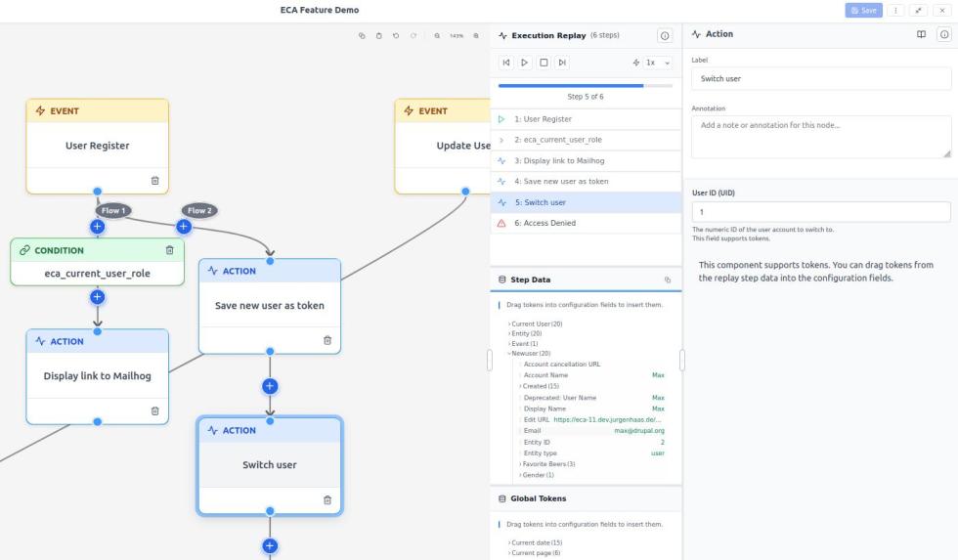This screenshot has width=958, height=560.
Task: Expand Gender (1) token
Action: 537,475
